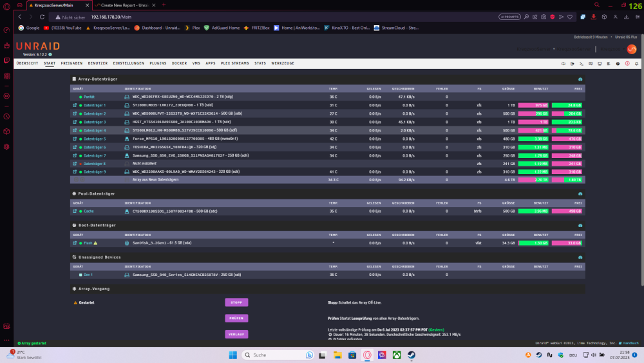Click the 'Array gestartet' status bar text

32,343
